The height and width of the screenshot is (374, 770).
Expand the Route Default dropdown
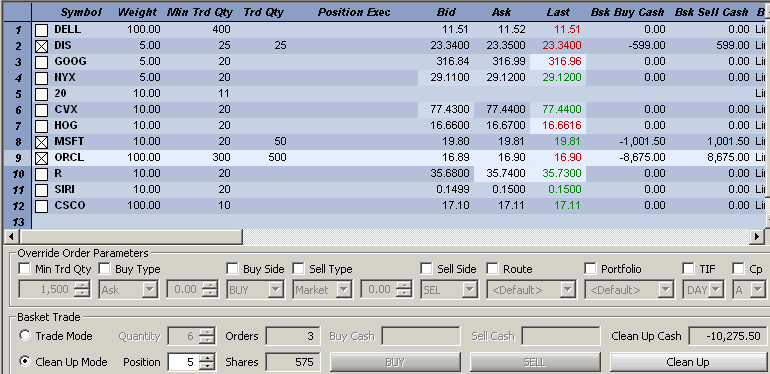pos(568,290)
